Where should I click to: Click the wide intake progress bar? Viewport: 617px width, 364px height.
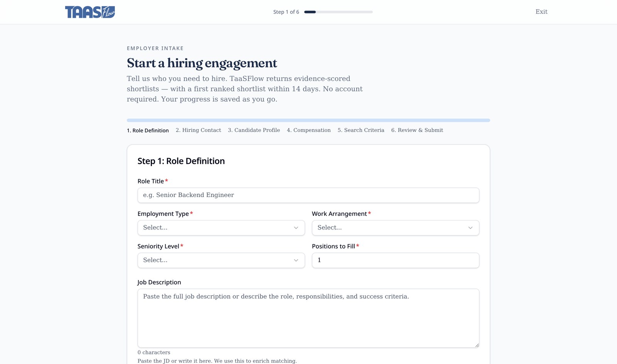(308, 120)
